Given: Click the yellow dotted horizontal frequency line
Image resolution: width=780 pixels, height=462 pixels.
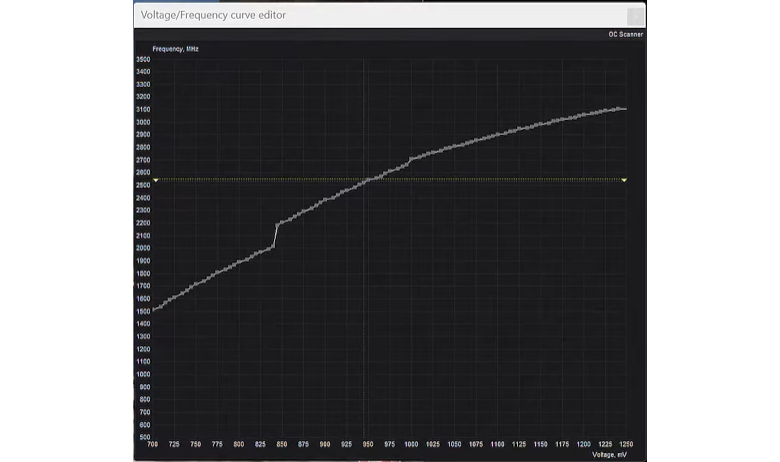Looking at the screenshot, I should click(390, 180).
